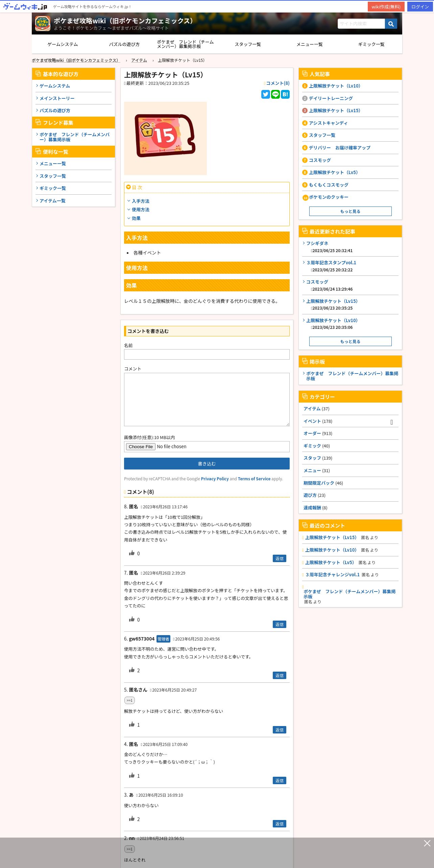Click the Pokémon Café wiki logo icon

point(43,24)
